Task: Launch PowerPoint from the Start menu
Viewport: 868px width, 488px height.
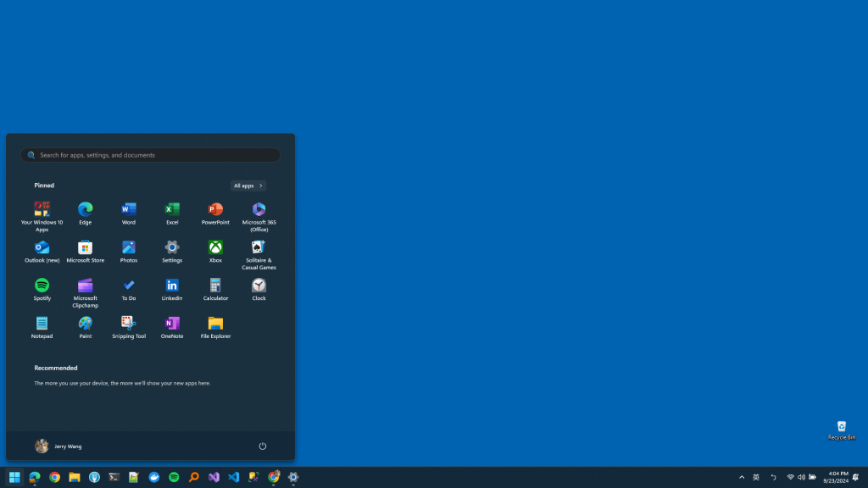Action: click(215, 213)
